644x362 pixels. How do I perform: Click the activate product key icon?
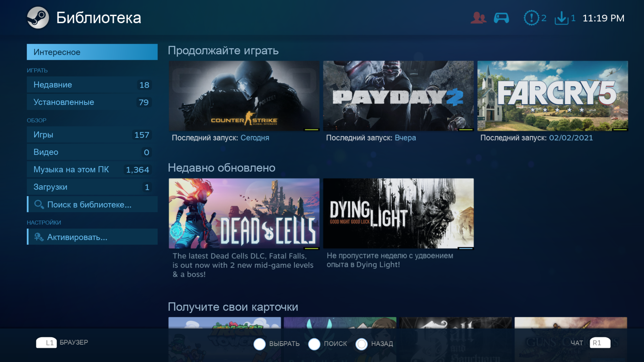pos(39,237)
